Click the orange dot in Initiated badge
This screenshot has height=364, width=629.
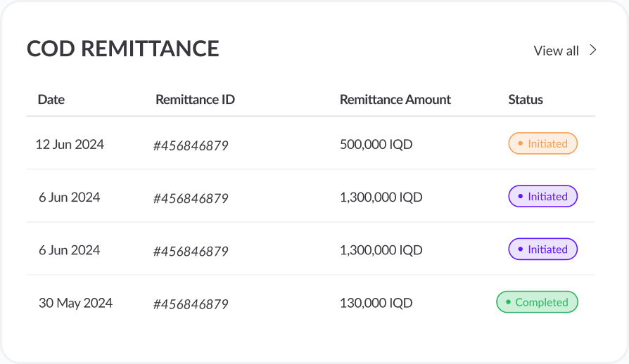[x=520, y=143]
